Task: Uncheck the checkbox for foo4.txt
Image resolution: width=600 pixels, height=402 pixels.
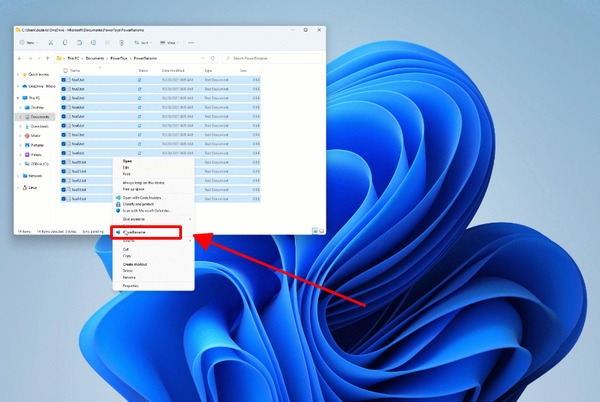Action: pyautogui.click(x=64, y=107)
